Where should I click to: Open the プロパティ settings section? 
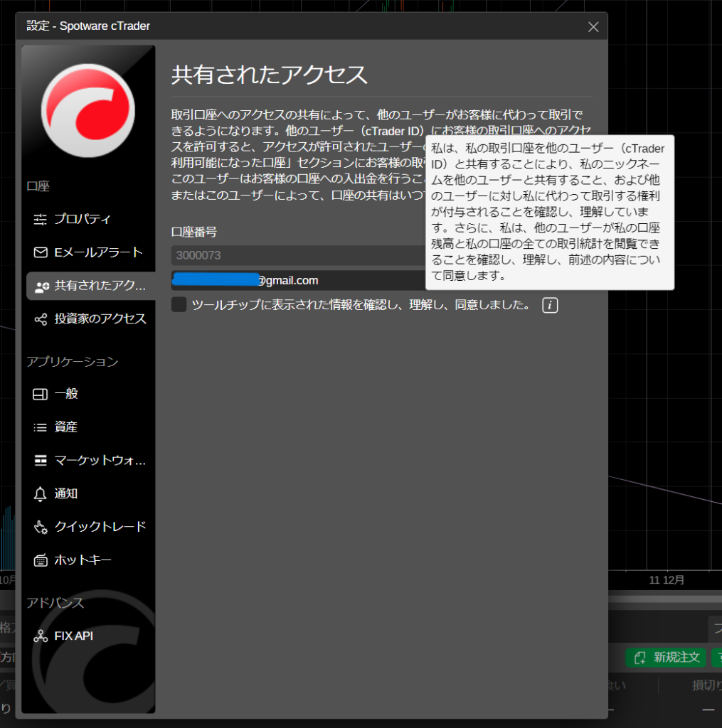pos(83,220)
